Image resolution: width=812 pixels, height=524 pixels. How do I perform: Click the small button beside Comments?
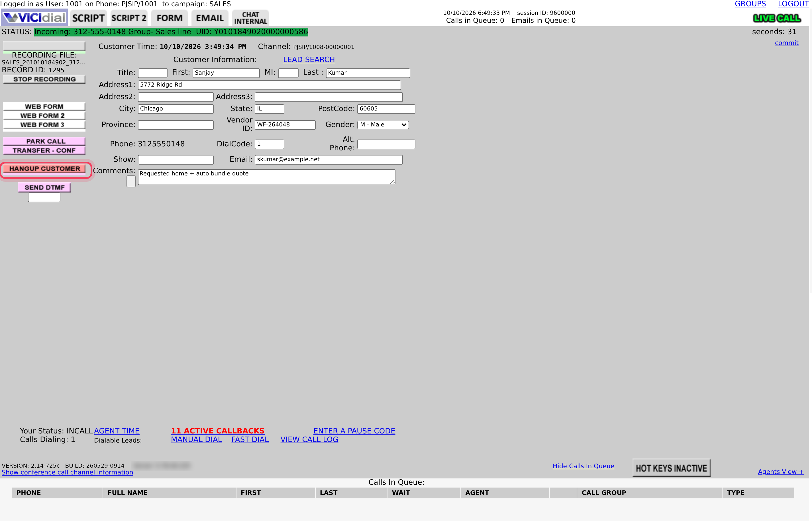coord(131,181)
